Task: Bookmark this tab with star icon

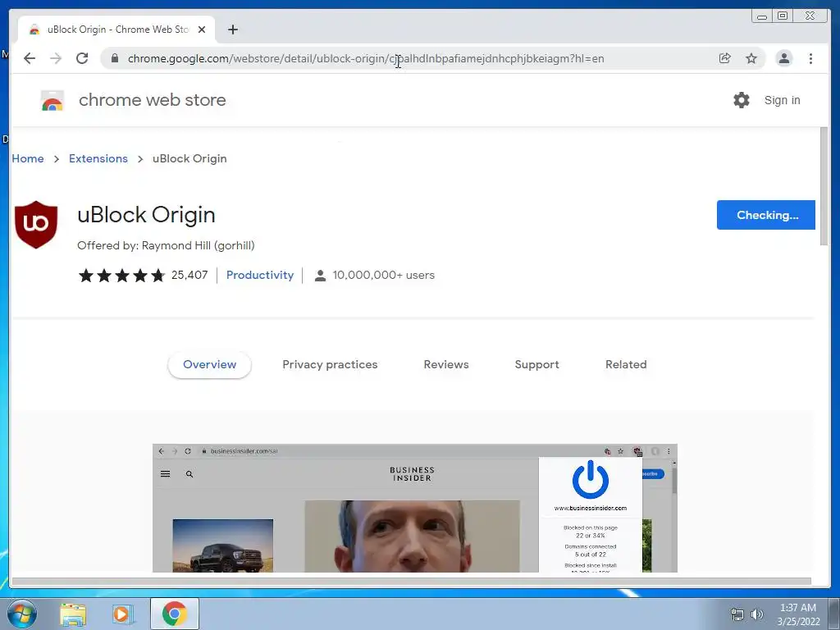Action: pos(751,58)
